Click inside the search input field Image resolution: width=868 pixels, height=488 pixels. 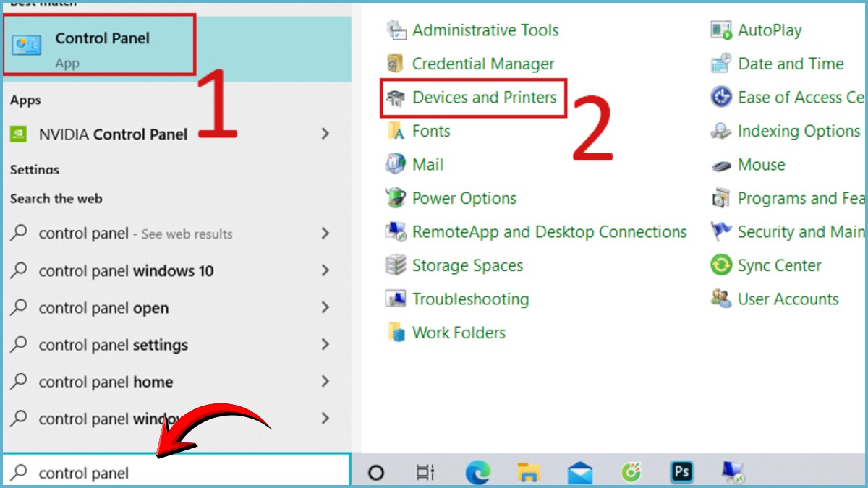174,472
